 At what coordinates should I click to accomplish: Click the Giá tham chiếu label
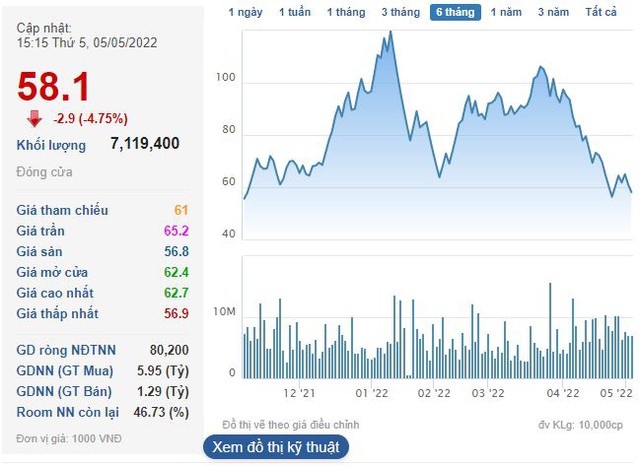[x=62, y=211]
